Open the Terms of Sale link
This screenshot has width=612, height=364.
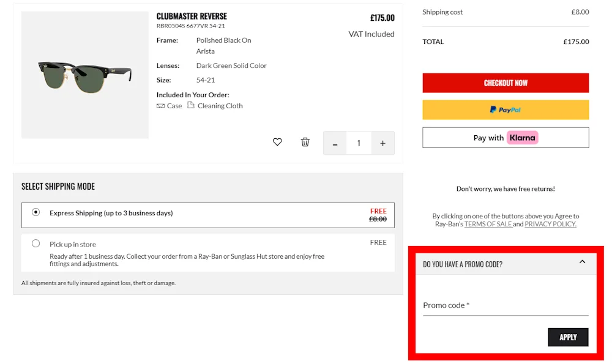click(488, 224)
